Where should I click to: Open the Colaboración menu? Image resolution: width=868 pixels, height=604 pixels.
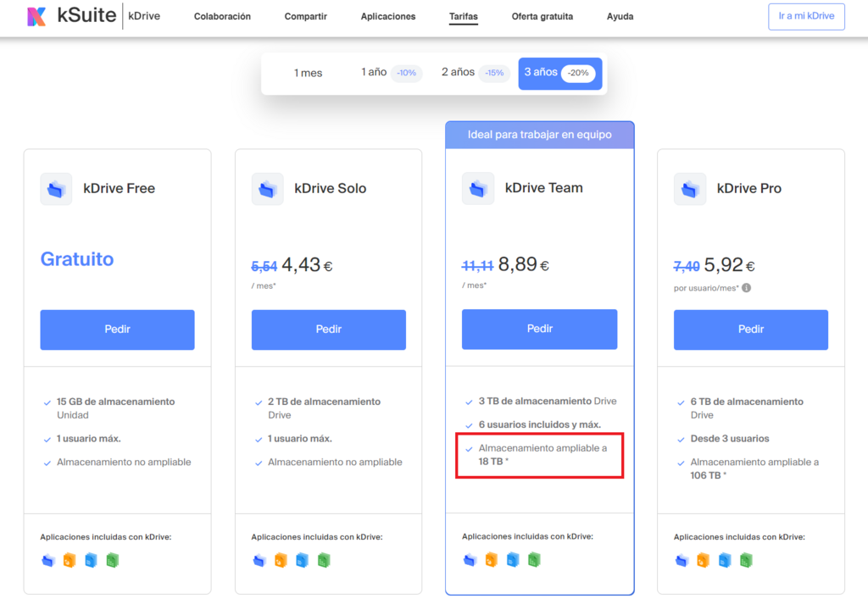(x=222, y=17)
